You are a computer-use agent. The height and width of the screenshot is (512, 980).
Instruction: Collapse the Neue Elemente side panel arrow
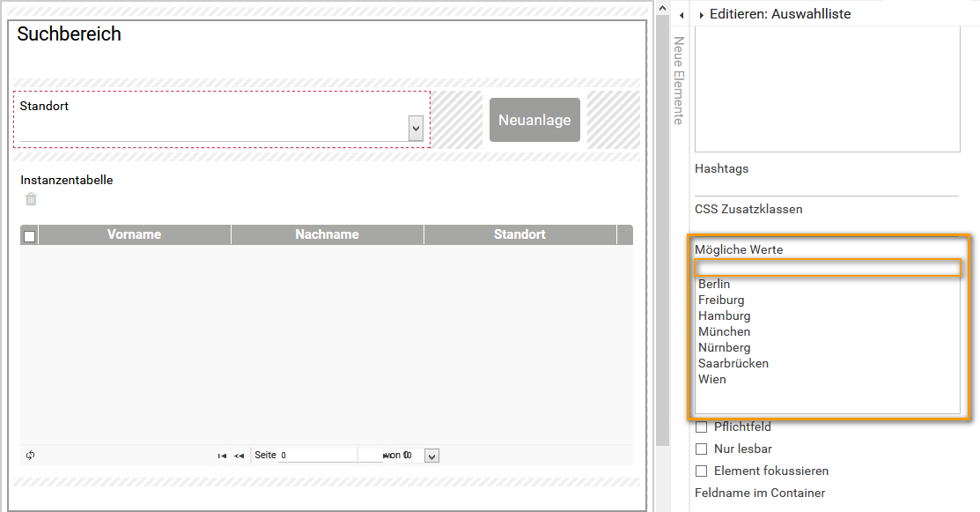pyautogui.click(x=682, y=15)
